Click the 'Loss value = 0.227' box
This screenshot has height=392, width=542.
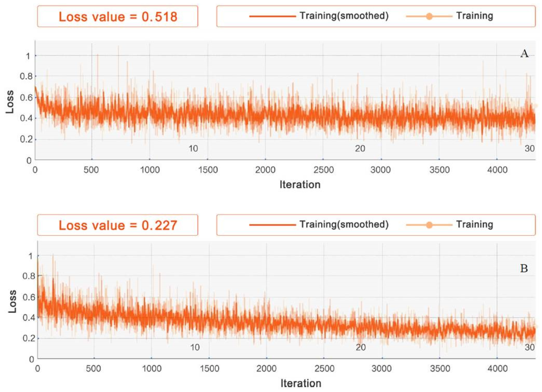pos(117,225)
